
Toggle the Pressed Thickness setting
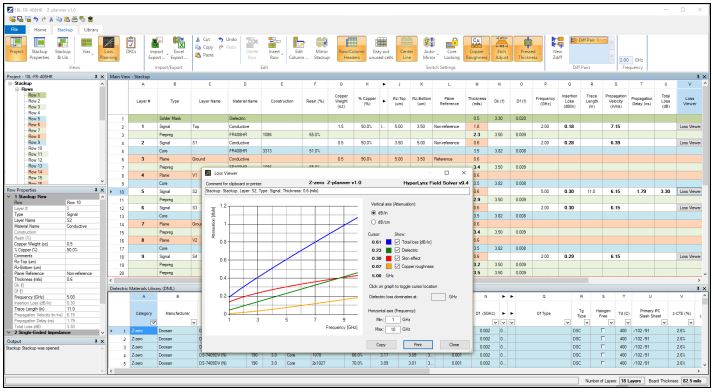[x=528, y=49]
